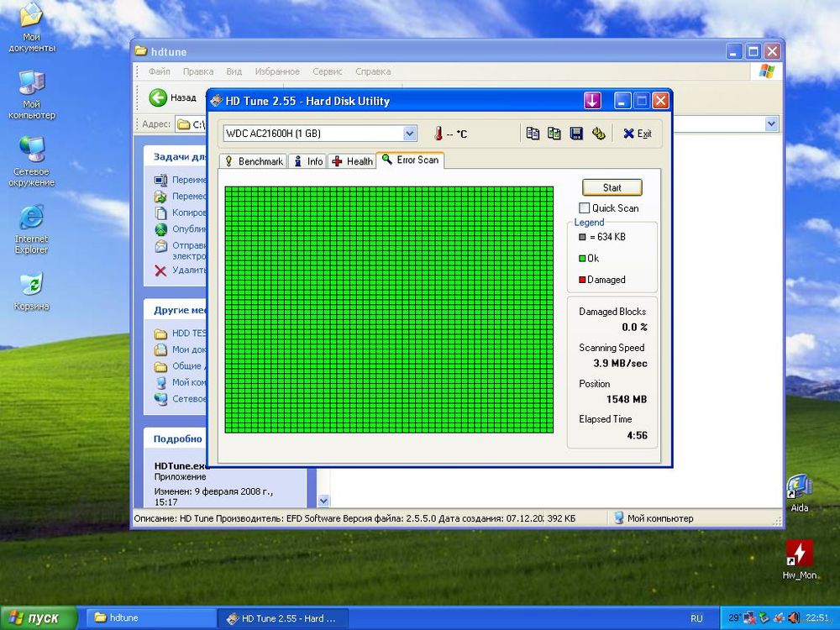Open the Файл menu in Explorer
This screenshot has height=630, width=840.
pyautogui.click(x=159, y=72)
